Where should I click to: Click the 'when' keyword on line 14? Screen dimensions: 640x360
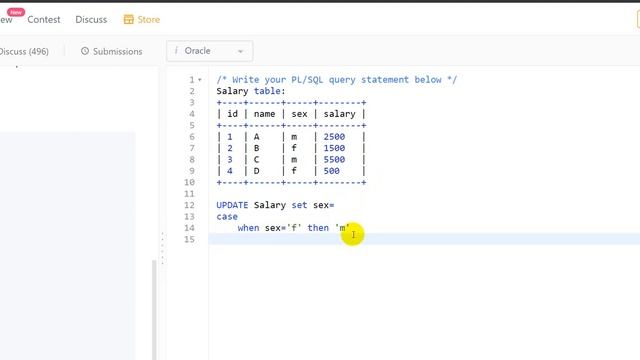tap(248, 228)
